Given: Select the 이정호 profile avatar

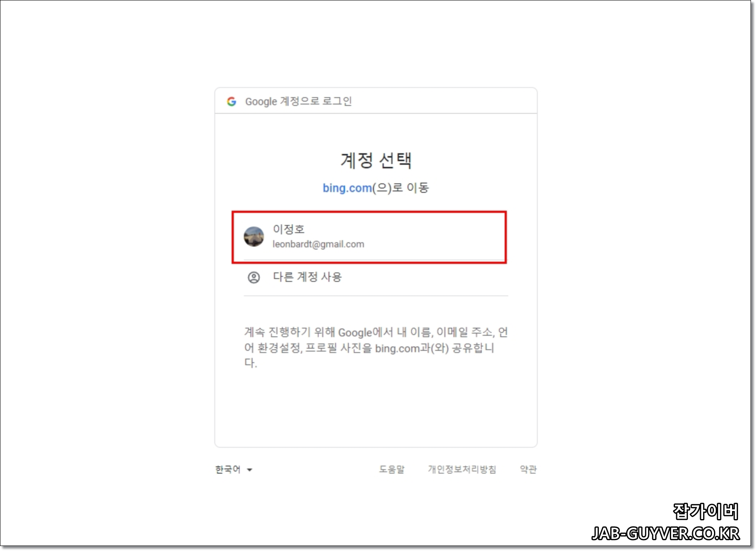Looking at the screenshot, I should [254, 236].
